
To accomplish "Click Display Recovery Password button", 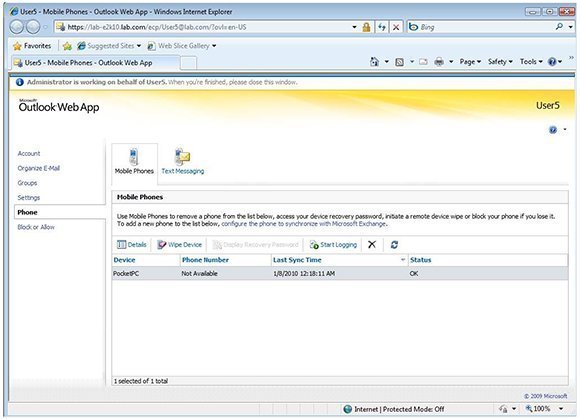I will click(x=256, y=244).
